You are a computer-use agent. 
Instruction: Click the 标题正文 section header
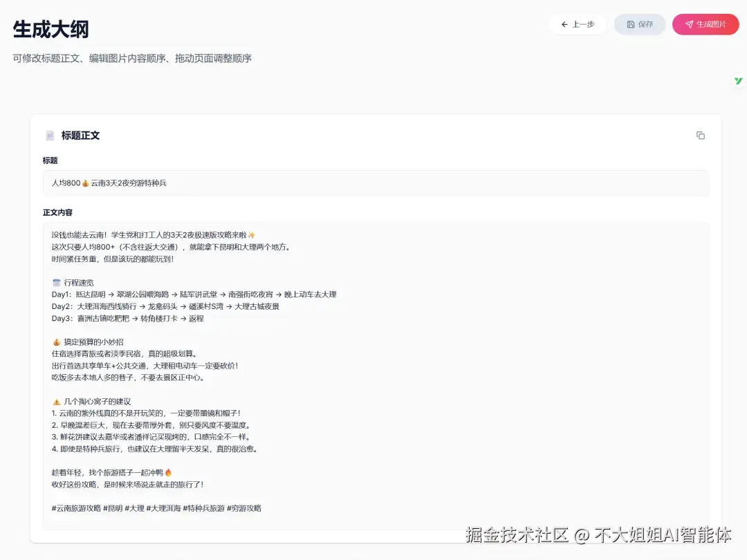[x=79, y=136]
